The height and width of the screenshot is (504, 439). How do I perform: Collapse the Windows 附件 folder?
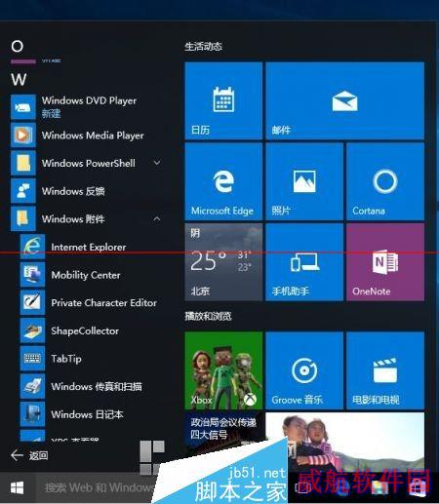click(157, 218)
